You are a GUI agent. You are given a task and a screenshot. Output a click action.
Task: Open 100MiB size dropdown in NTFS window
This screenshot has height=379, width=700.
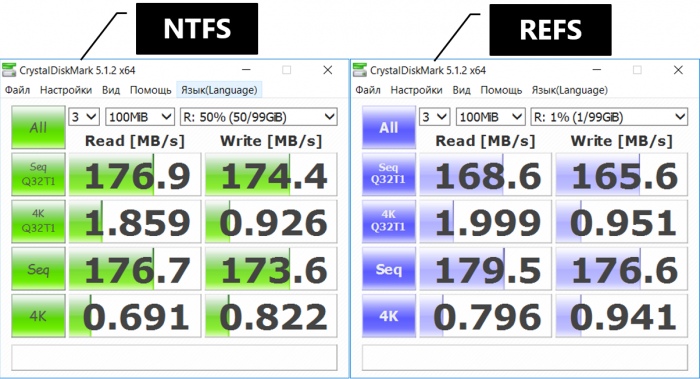tap(140, 117)
